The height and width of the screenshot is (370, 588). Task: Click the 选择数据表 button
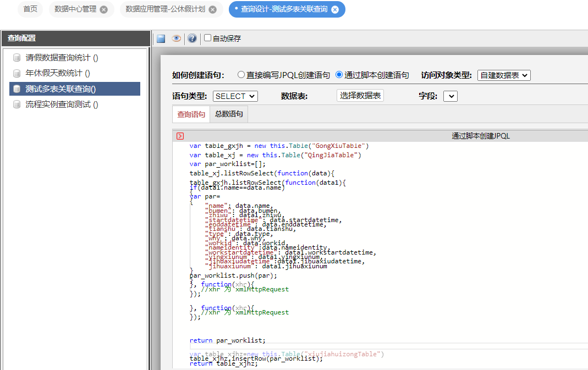click(x=360, y=96)
